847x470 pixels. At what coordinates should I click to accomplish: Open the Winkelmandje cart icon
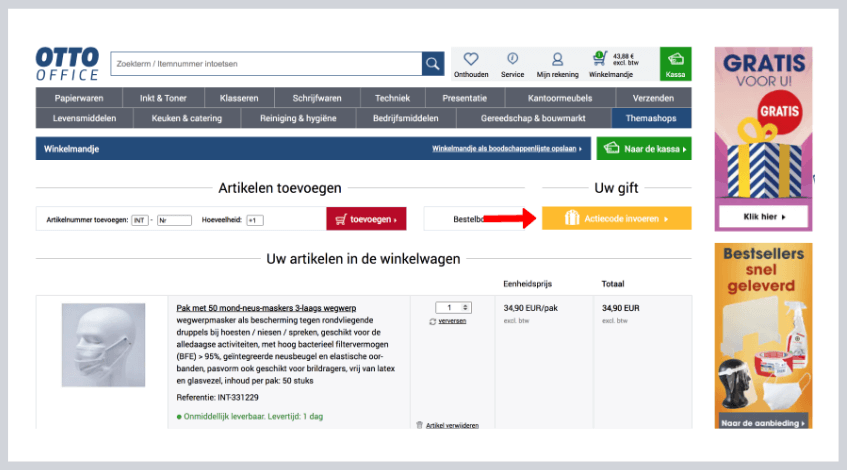(599, 58)
